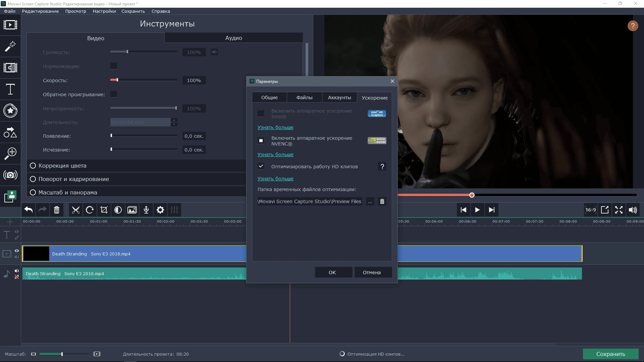Skip to next frame button

tap(491, 210)
